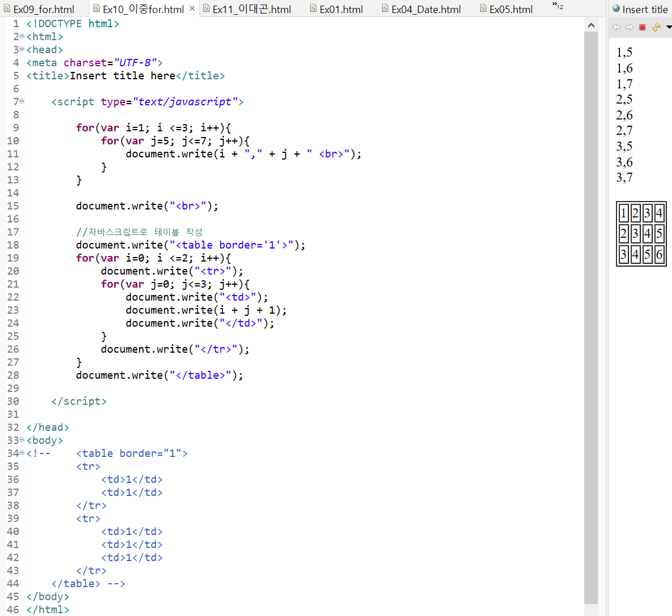This screenshot has height=616, width=672.
Task: Click the inner for loop with j=5
Action: [176, 140]
